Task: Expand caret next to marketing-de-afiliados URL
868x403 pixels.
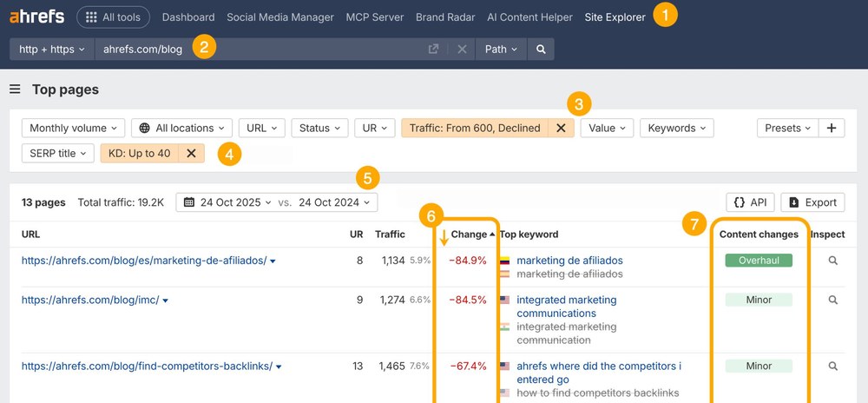Action: coord(273,261)
